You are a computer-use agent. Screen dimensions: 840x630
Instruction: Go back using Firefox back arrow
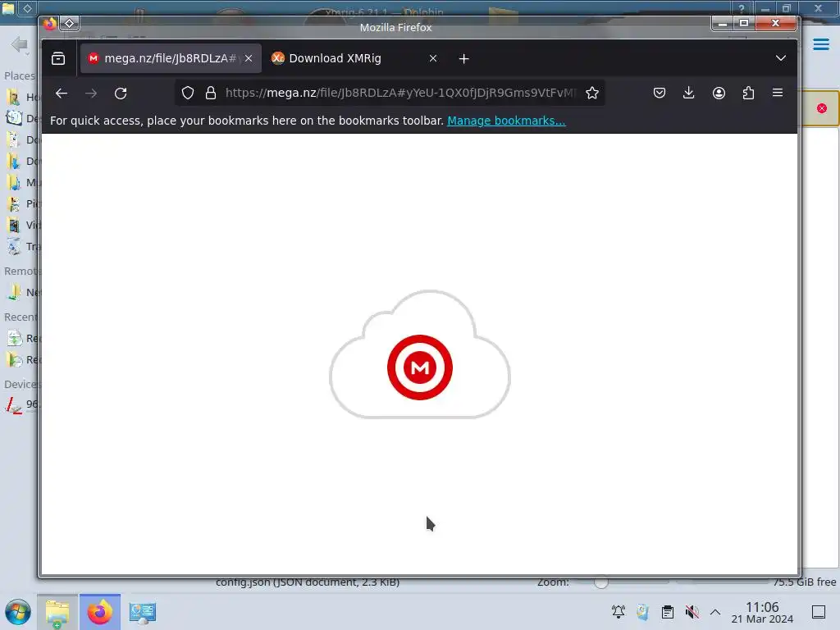click(61, 93)
